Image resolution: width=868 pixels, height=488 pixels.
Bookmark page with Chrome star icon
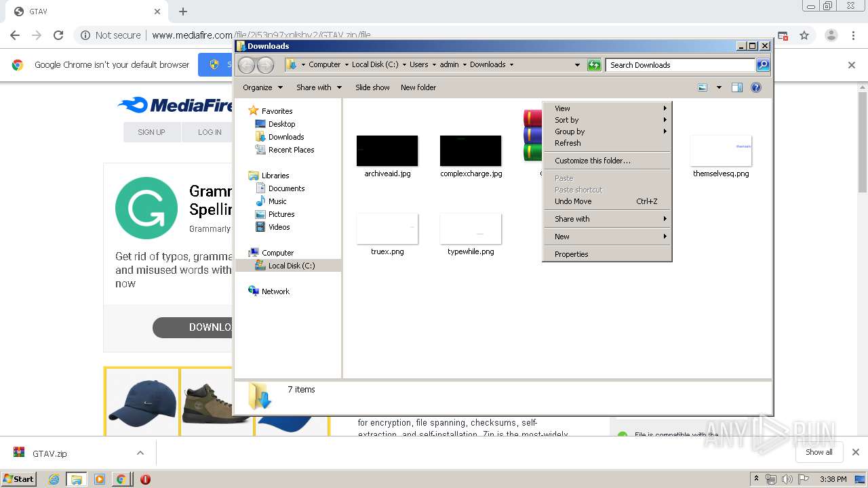click(x=804, y=35)
